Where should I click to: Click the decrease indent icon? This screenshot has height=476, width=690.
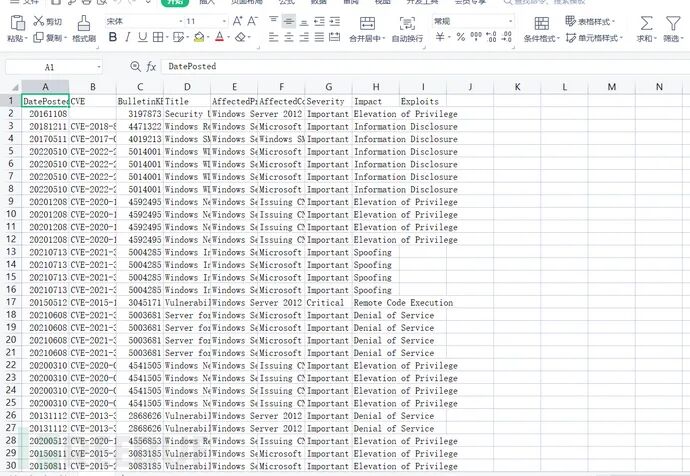(319, 21)
